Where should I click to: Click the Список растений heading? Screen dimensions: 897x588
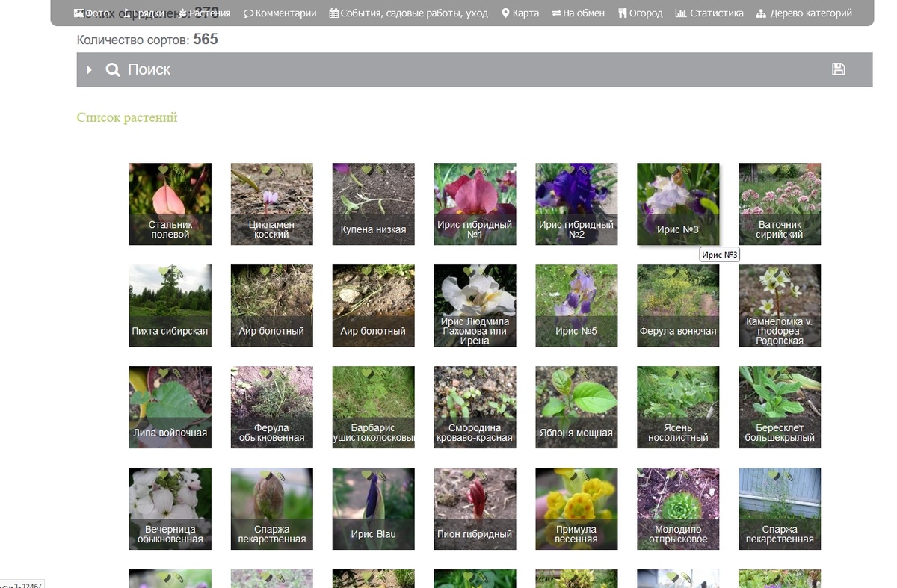[127, 117]
